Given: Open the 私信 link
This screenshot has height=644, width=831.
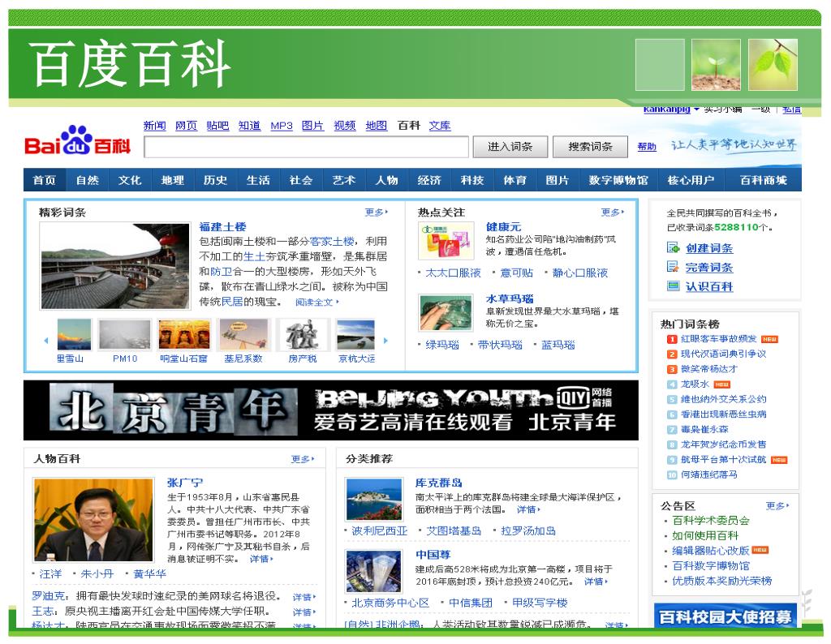Looking at the screenshot, I should (792, 109).
